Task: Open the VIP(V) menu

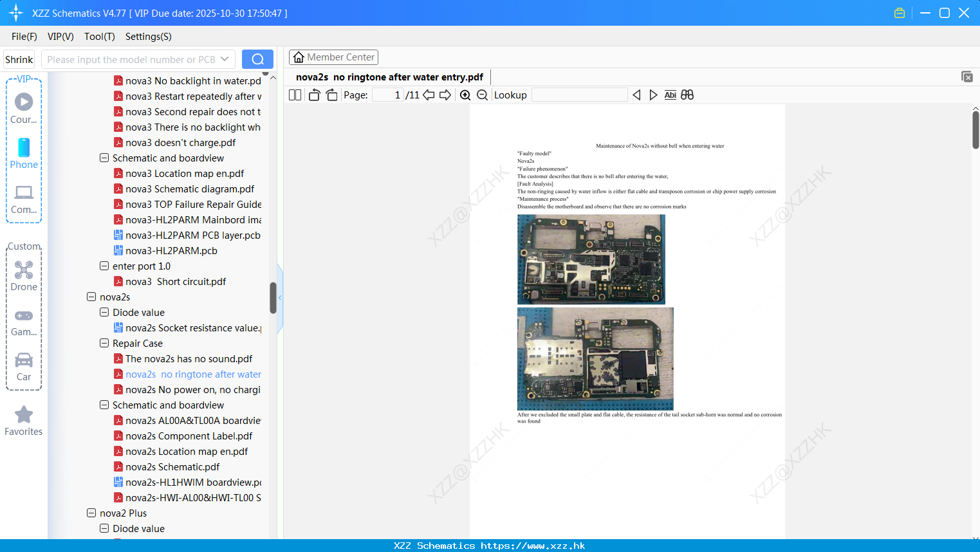Action: pos(60,37)
